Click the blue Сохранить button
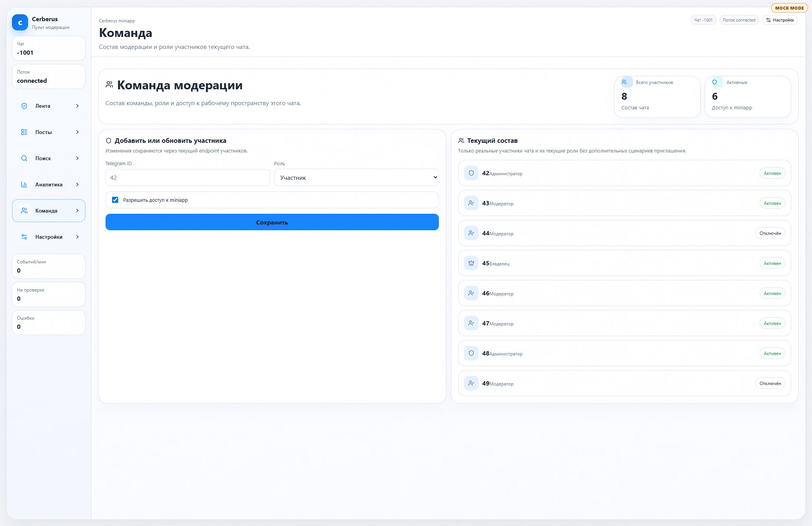The width and height of the screenshot is (812, 526). pyautogui.click(x=272, y=222)
